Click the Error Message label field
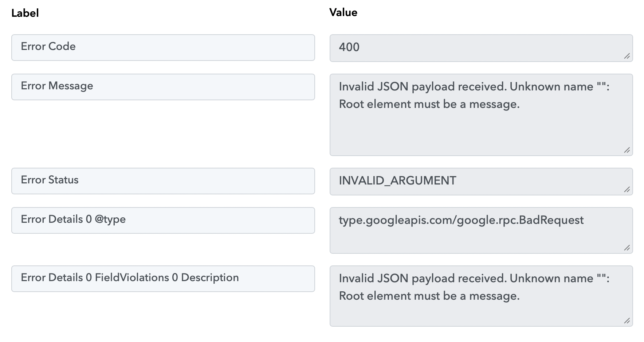644x342 pixels. point(163,87)
